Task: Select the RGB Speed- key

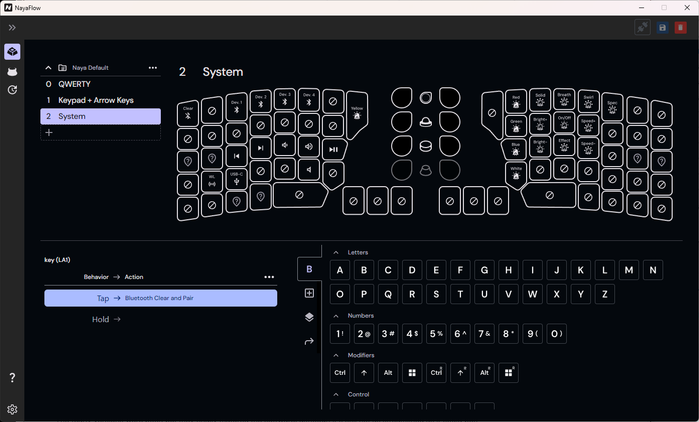Action: coord(588,147)
